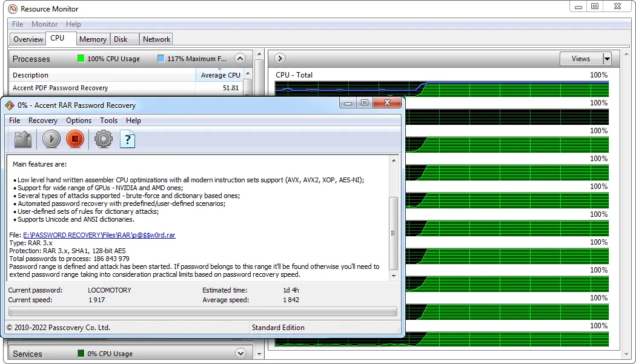
Task: Click green 100% CPU Usage swatch
Action: (81, 58)
